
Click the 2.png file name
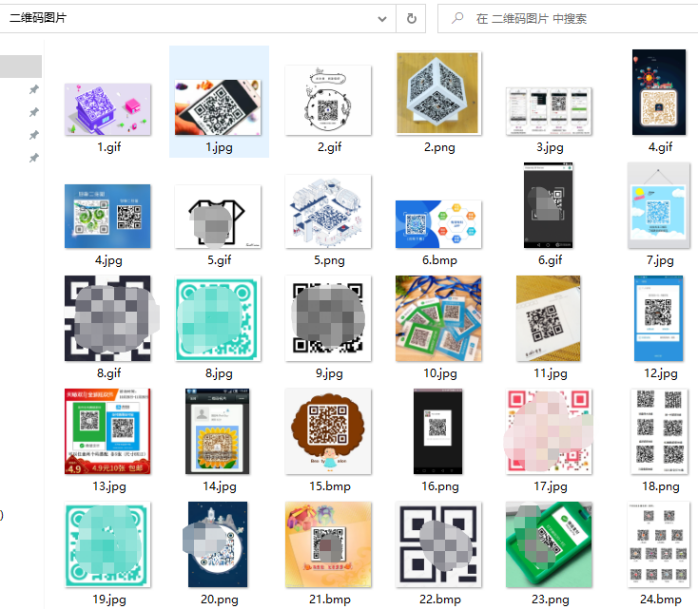pos(440,147)
